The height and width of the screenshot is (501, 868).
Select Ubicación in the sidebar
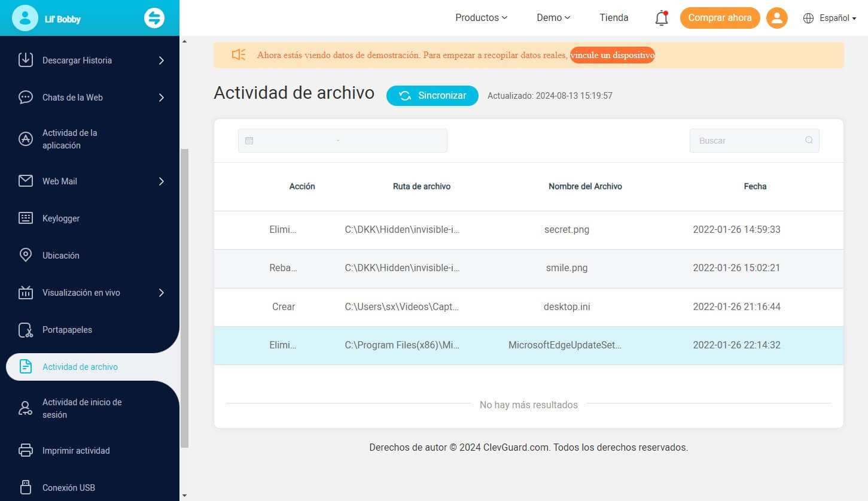click(x=61, y=256)
